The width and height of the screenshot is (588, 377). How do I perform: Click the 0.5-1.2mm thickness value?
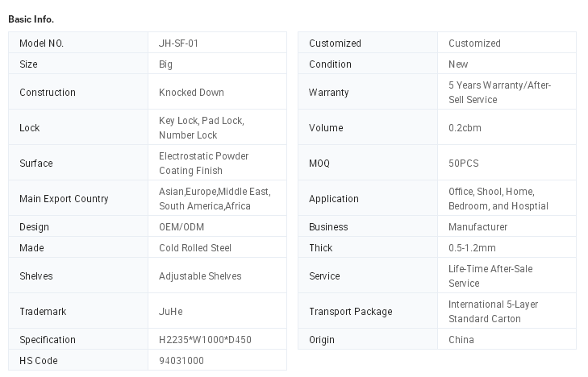click(472, 248)
